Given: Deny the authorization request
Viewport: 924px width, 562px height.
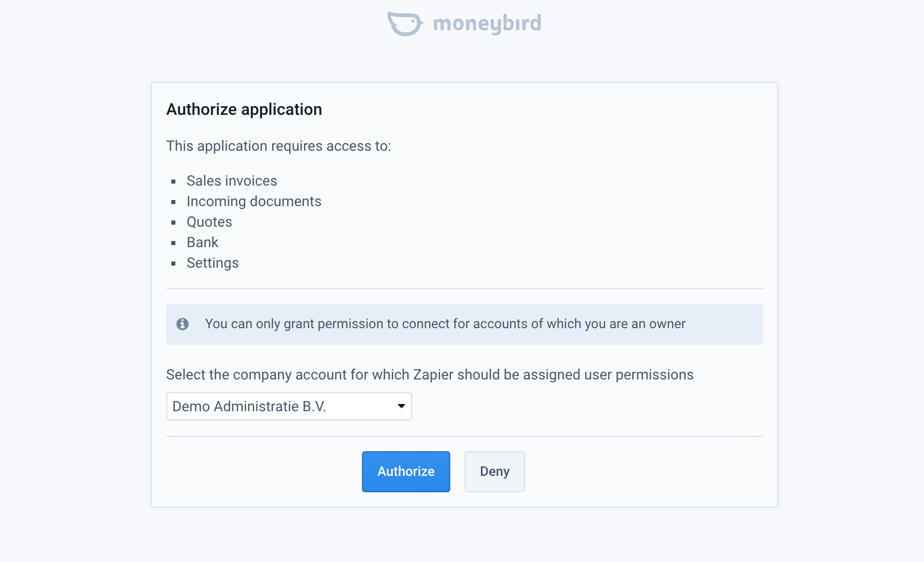Looking at the screenshot, I should coord(495,472).
